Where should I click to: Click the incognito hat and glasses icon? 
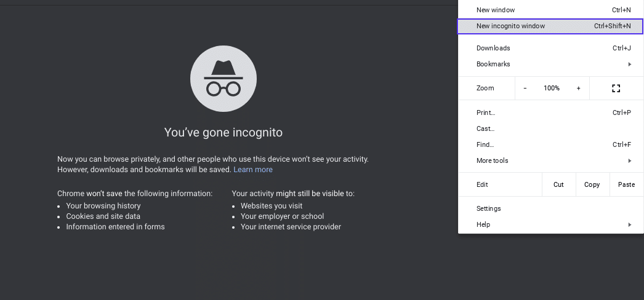(x=223, y=79)
